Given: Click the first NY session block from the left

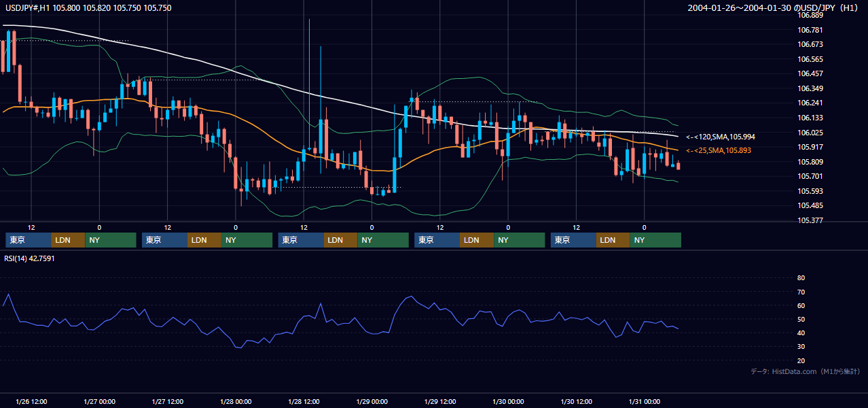Looking at the screenshot, I should tap(111, 240).
